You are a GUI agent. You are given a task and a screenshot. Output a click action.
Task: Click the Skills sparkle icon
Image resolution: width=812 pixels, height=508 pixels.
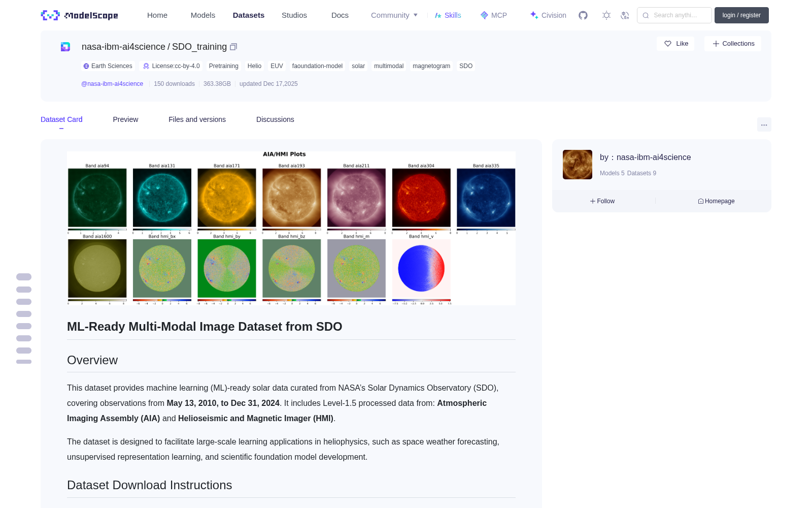coord(438,15)
